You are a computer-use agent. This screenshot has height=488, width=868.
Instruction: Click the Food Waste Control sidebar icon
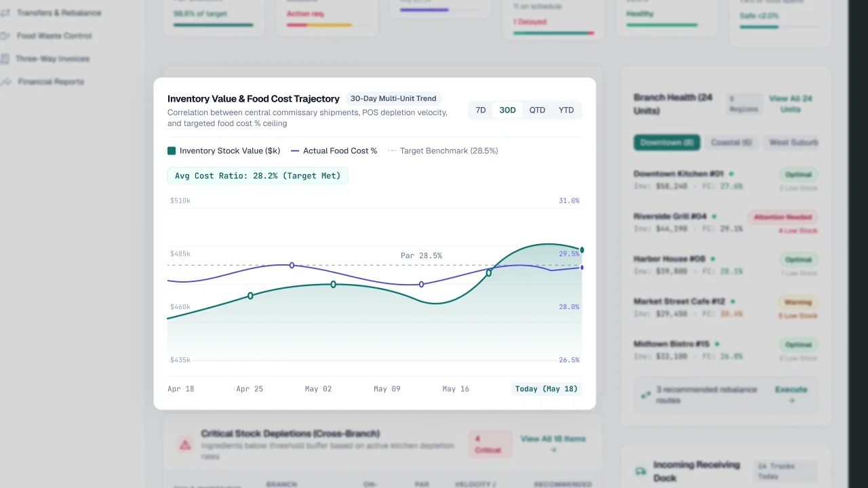click(x=5, y=36)
